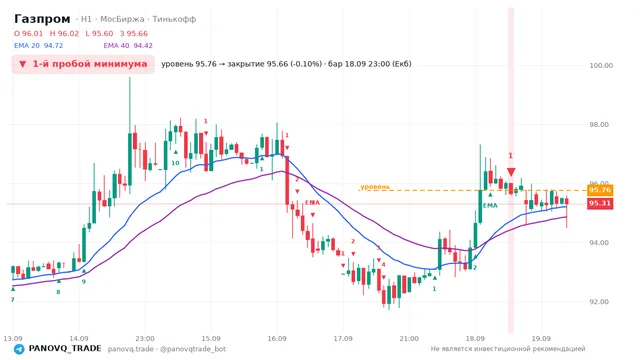Click the 14.09 date axis label
This screenshot has height=360, width=640.
[79, 338]
